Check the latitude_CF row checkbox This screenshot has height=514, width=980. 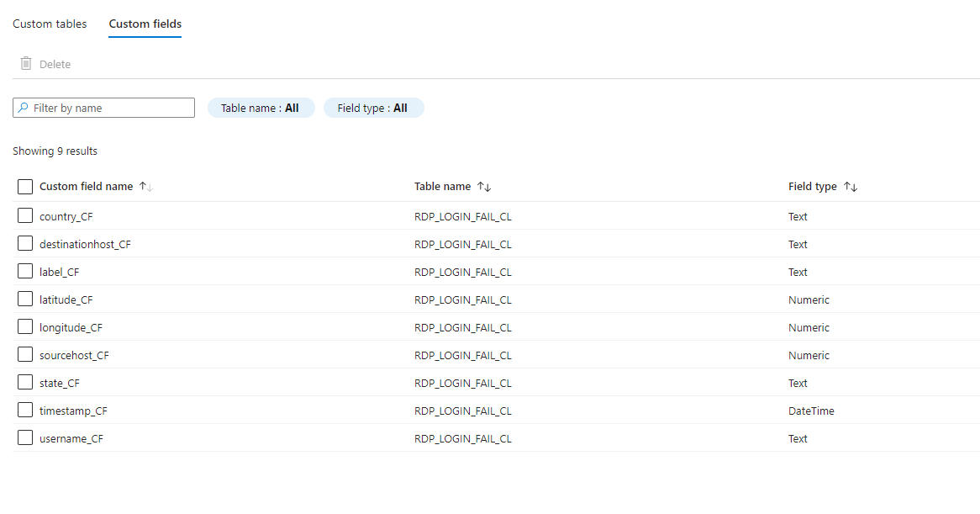pos(25,299)
